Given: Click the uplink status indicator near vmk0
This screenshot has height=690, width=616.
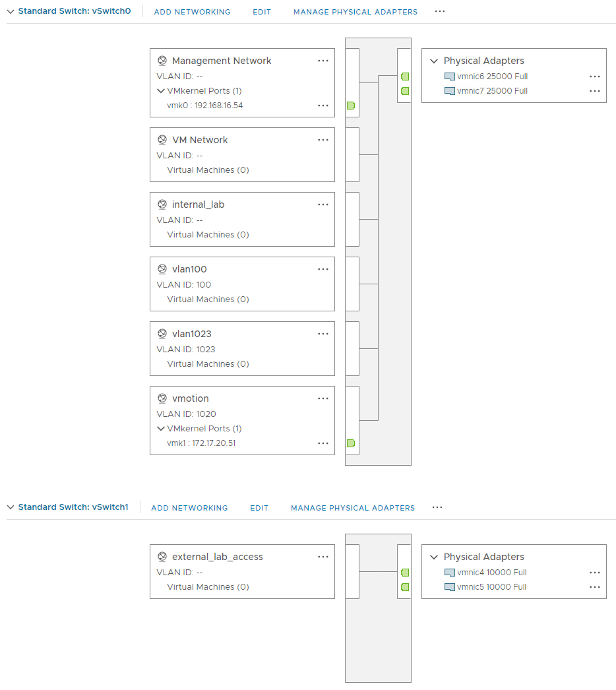Looking at the screenshot, I should (350, 105).
